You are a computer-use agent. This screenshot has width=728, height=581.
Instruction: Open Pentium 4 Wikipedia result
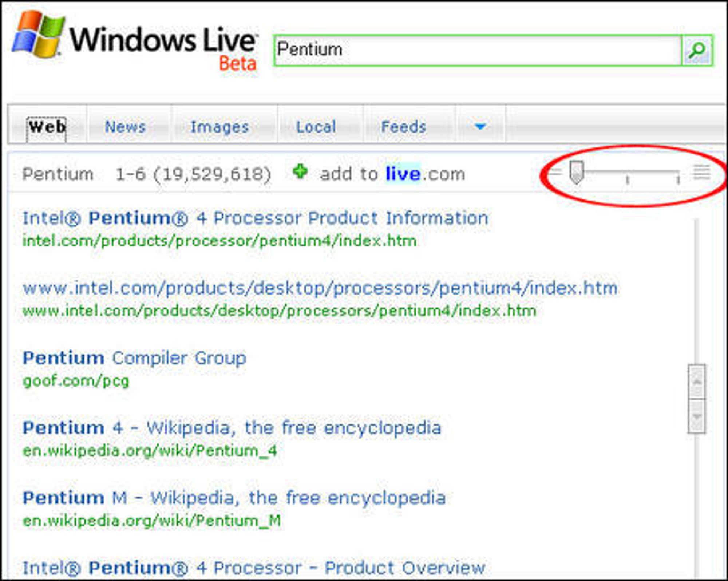coord(232,428)
